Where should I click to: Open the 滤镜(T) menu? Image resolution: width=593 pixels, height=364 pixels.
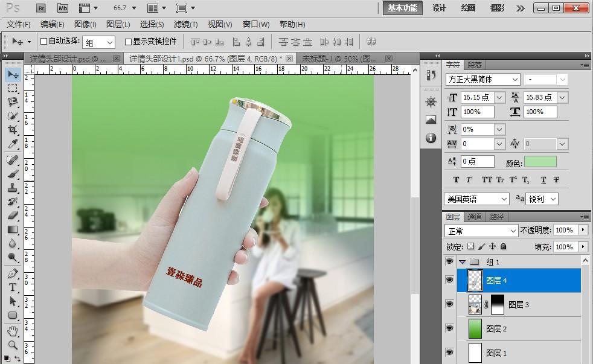(x=185, y=25)
